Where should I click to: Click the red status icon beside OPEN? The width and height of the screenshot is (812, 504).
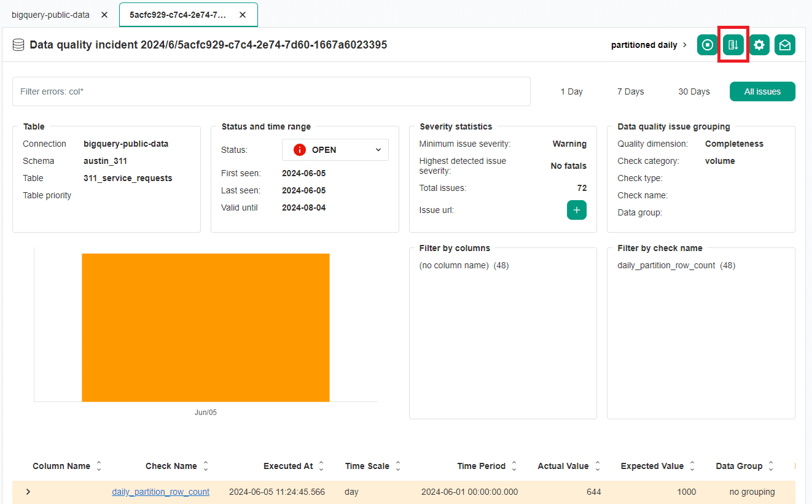tap(300, 150)
